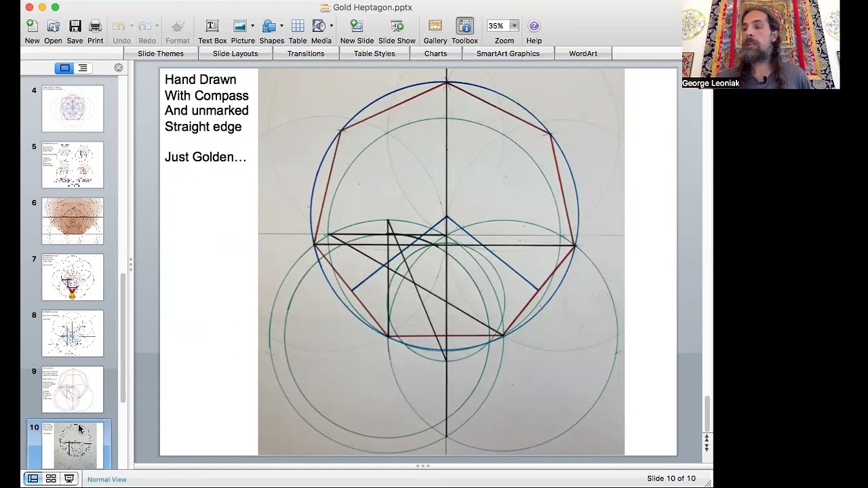Click the Redo toolbar icon

(144, 26)
